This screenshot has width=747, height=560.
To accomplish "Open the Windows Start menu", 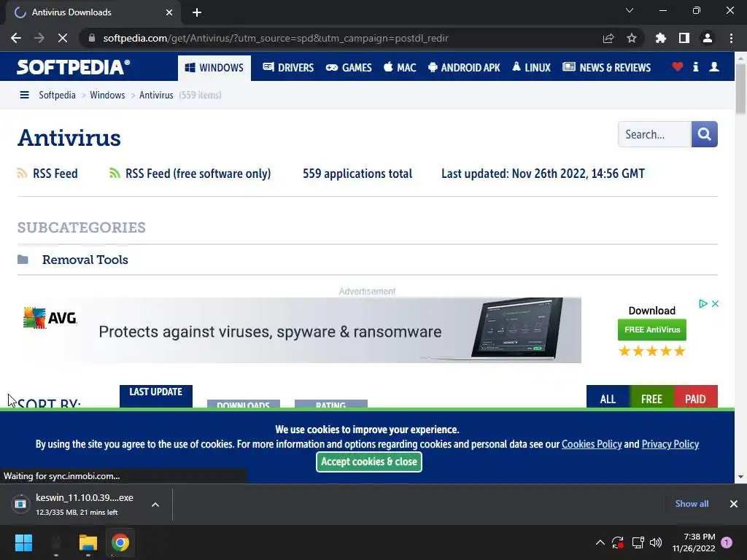I will [23, 542].
